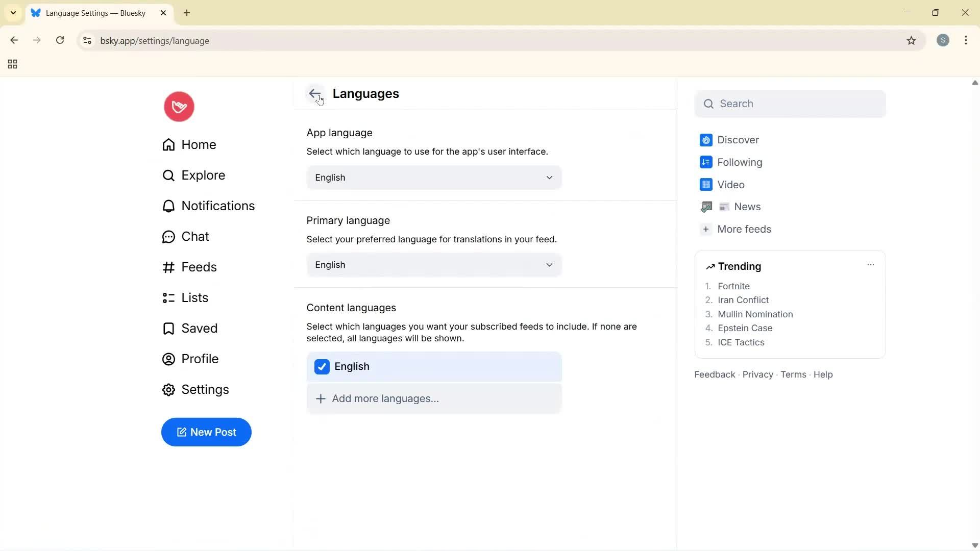Click the Bluesky profile avatar logo
The width and height of the screenshot is (980, 551).
[179, 106]
